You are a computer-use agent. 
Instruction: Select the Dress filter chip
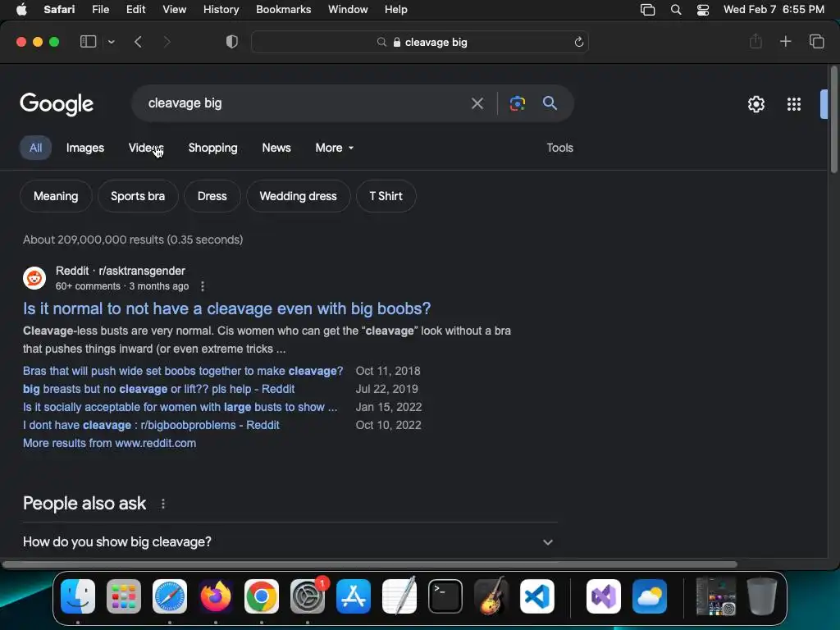212,196
